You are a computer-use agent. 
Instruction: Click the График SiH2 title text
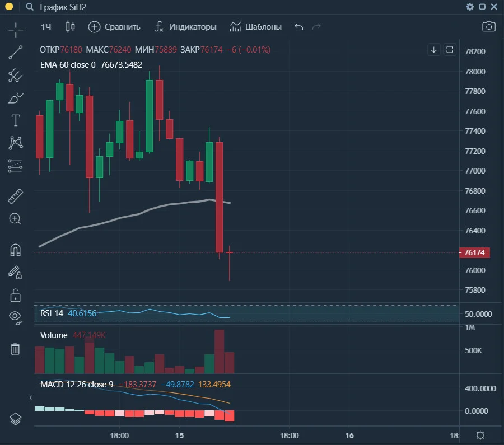pyautogui.click(x=63, y=7)
